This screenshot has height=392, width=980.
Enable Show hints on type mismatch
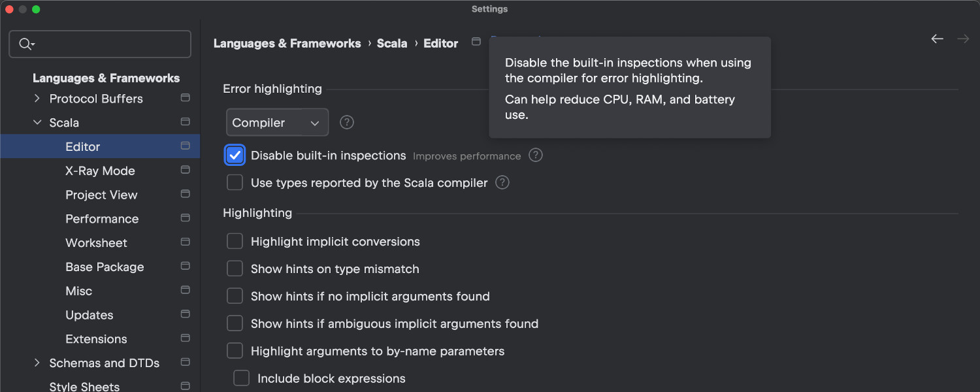[235, 269]
